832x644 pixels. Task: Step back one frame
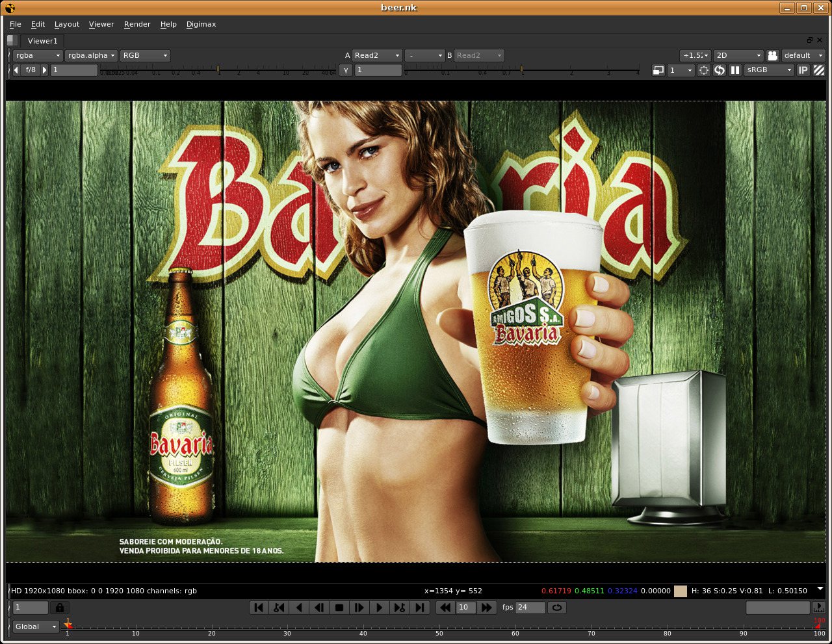319,608
